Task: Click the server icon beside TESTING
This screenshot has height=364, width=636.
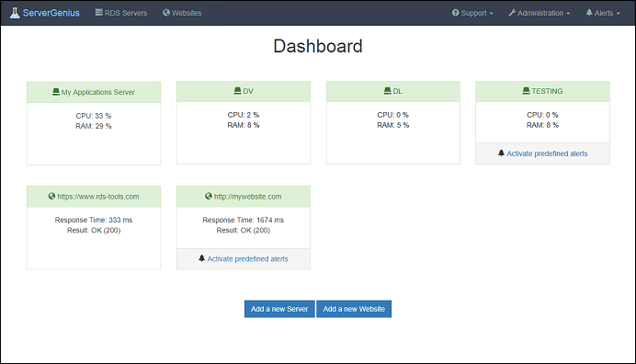Action: [526, 90]
